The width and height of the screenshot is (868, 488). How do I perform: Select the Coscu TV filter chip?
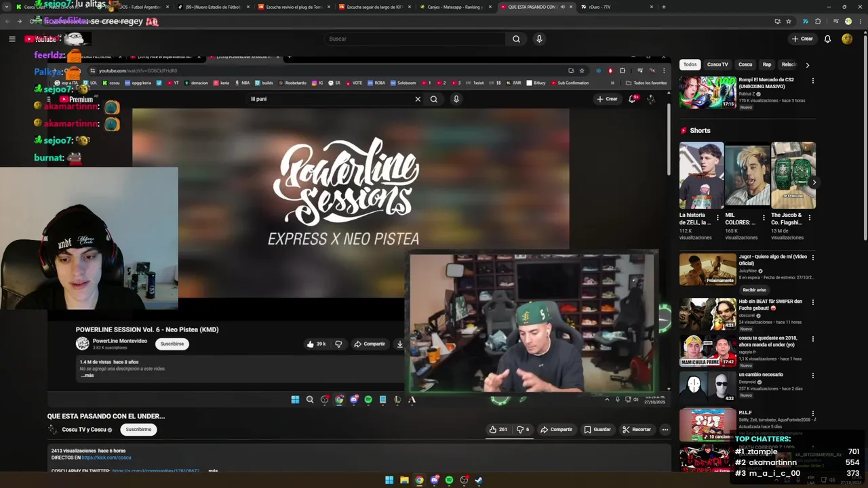click(717, 64)
